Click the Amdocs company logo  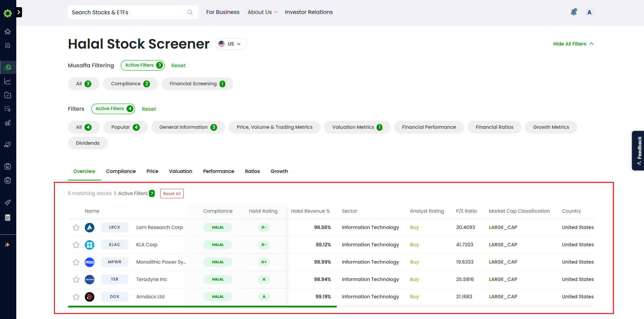(90, 297)
